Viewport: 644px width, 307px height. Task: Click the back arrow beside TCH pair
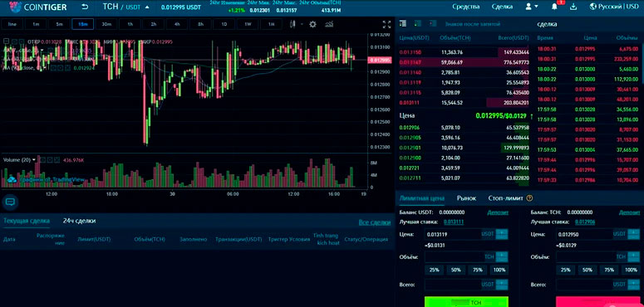[85, 7]
